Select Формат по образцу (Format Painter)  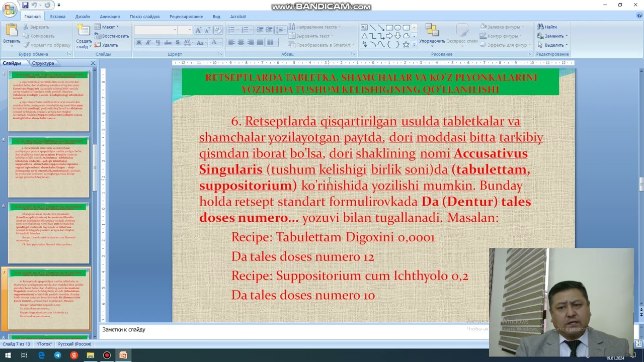(x=47, y=45)
